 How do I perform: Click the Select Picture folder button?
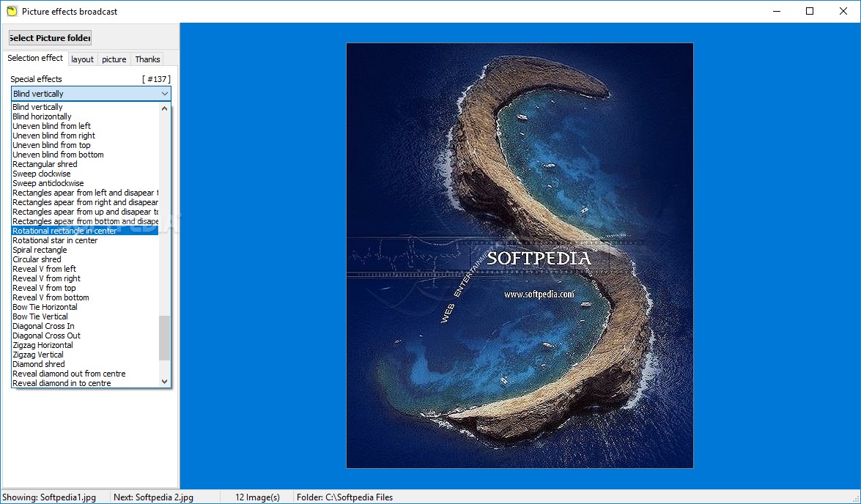click(x=50, y=38)
